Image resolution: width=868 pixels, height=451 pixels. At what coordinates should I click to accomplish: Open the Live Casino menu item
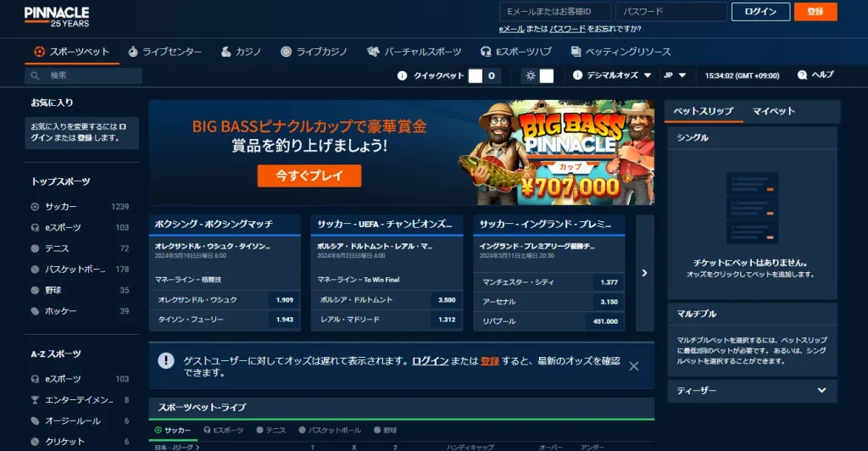pos(314,52)
